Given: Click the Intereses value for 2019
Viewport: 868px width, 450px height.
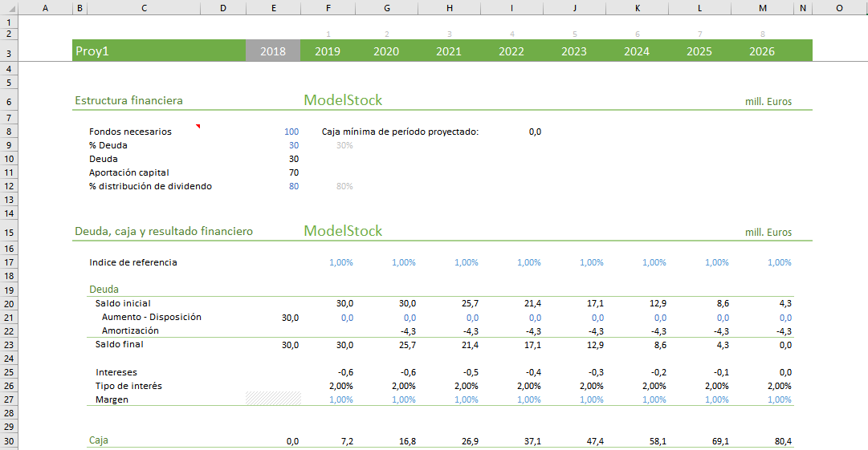Looking at the screenshot, I should pyautogui.click(x=344, y=372).
